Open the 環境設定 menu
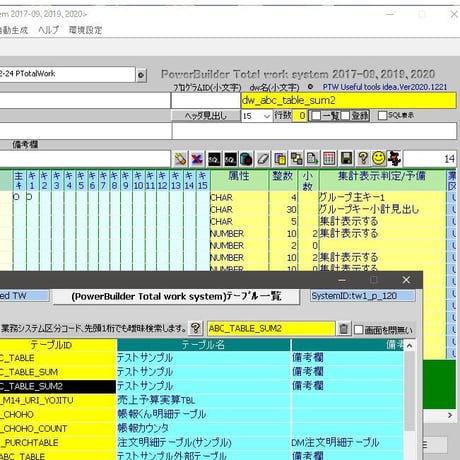Screen dimensions: 460x460 85,30
